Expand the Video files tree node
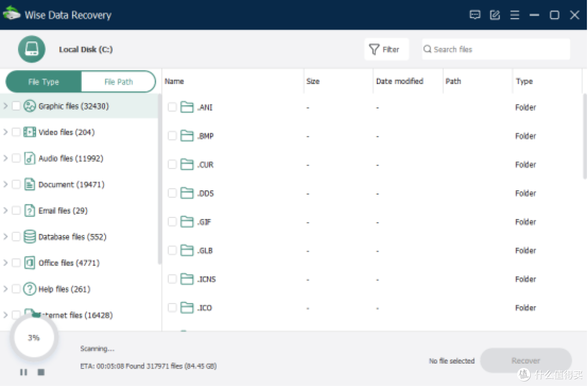The width and height of the screenshot is (588, 387). click(x=5, y=132)
